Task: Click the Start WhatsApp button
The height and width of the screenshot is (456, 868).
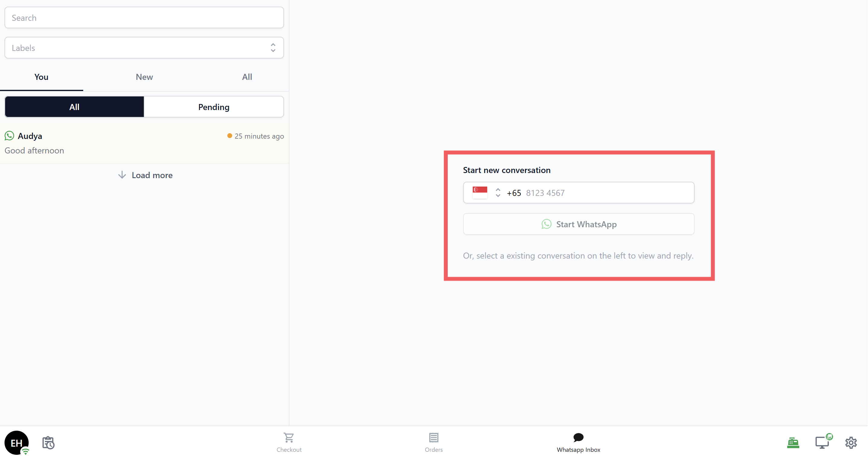Action: [578, 224]
